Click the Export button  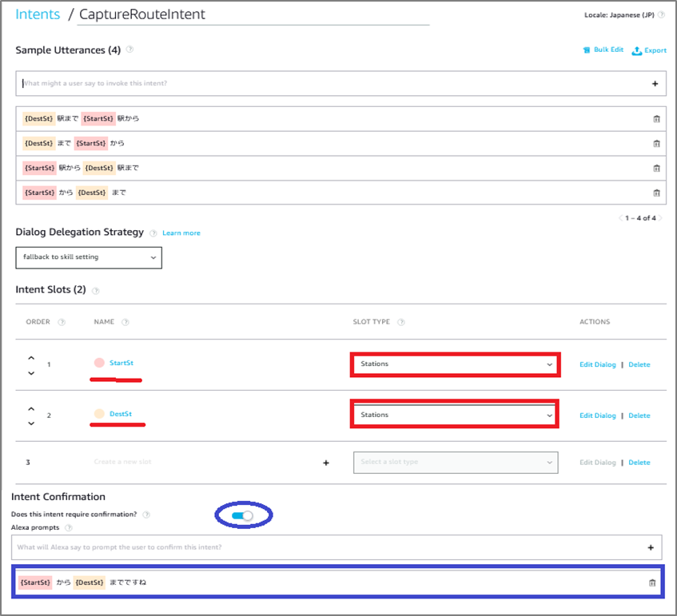[x=649, y=50]
